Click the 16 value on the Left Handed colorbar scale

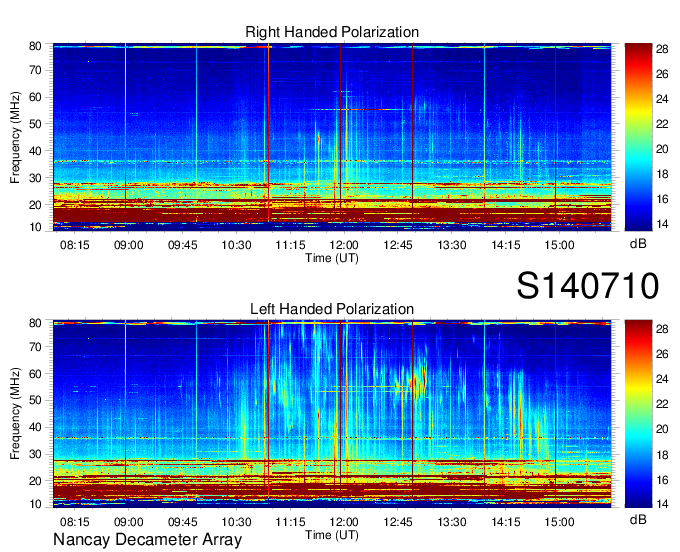(662, 480)
